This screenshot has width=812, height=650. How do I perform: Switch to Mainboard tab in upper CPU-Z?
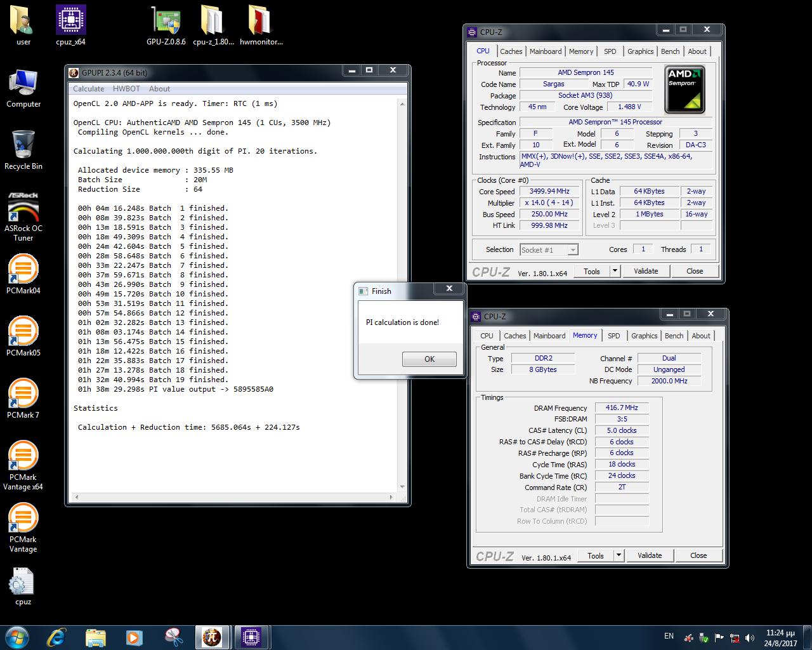coord(546,51)
